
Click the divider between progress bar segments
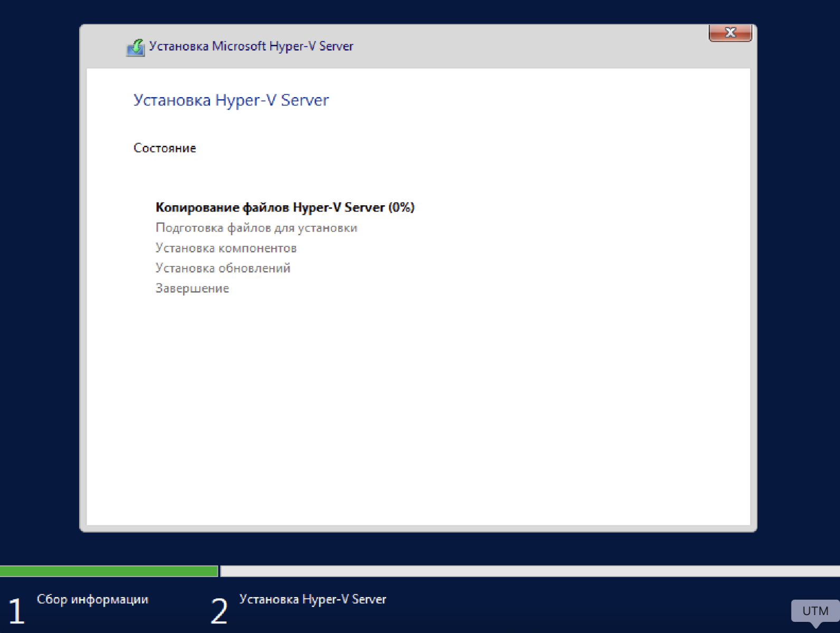(x=219, y=571)
